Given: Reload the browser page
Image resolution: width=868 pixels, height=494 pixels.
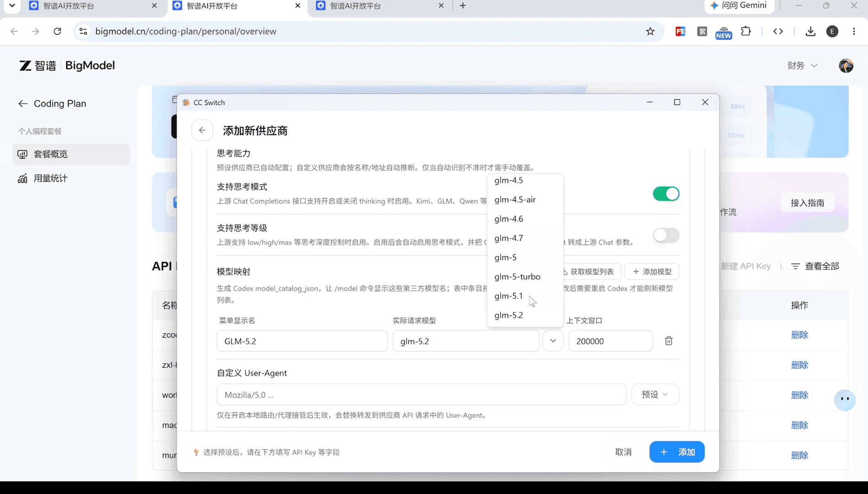Looking at the screenshot, I should tap(57, 31).
